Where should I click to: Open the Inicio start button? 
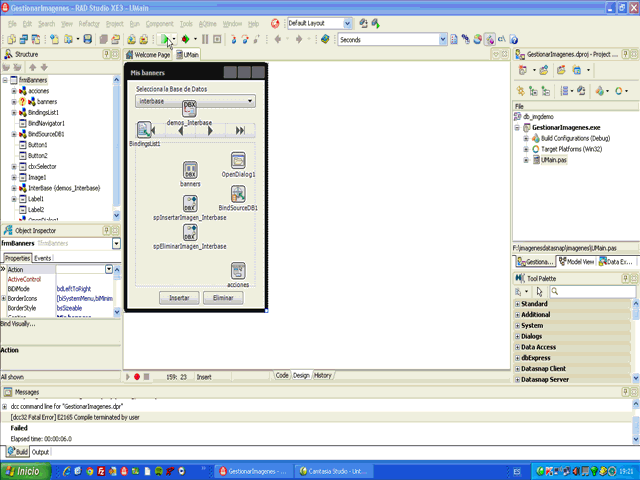[x=24, y=469]
